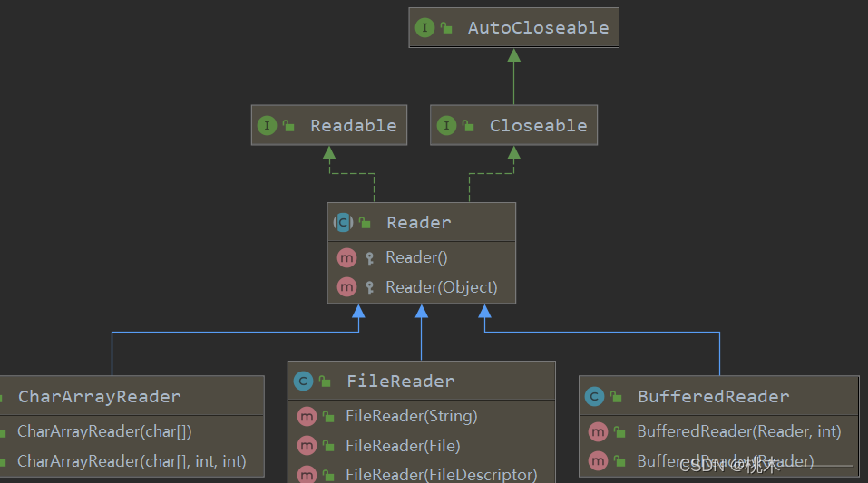
Task: Select the Reader() constructor row
Action: [421, 258]
